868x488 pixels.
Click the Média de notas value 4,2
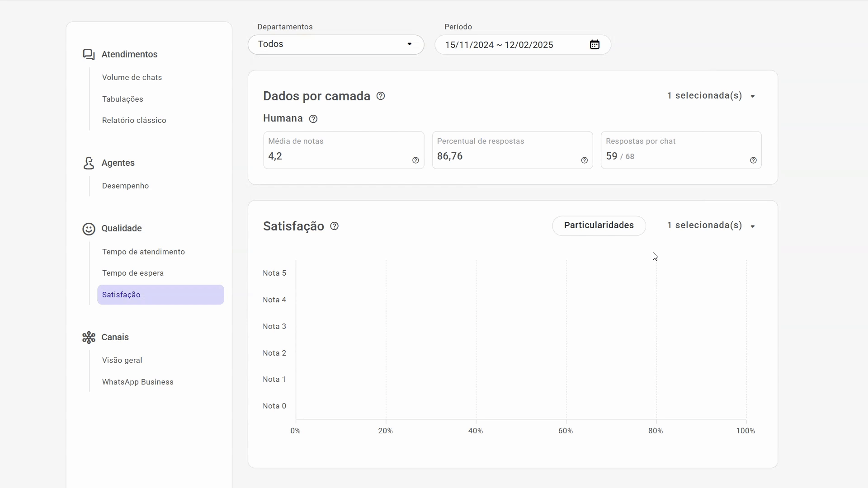coord(275,156)
